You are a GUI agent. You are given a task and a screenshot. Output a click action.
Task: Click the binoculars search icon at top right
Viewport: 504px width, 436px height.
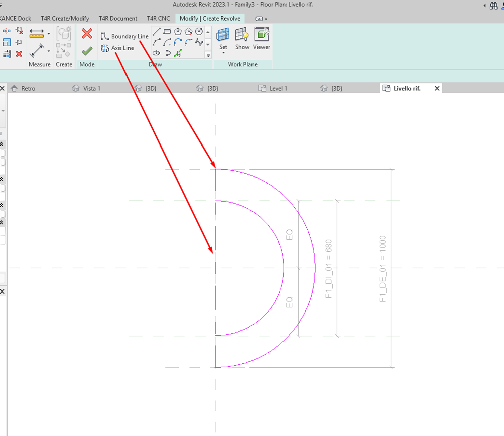tap(494, 6)
